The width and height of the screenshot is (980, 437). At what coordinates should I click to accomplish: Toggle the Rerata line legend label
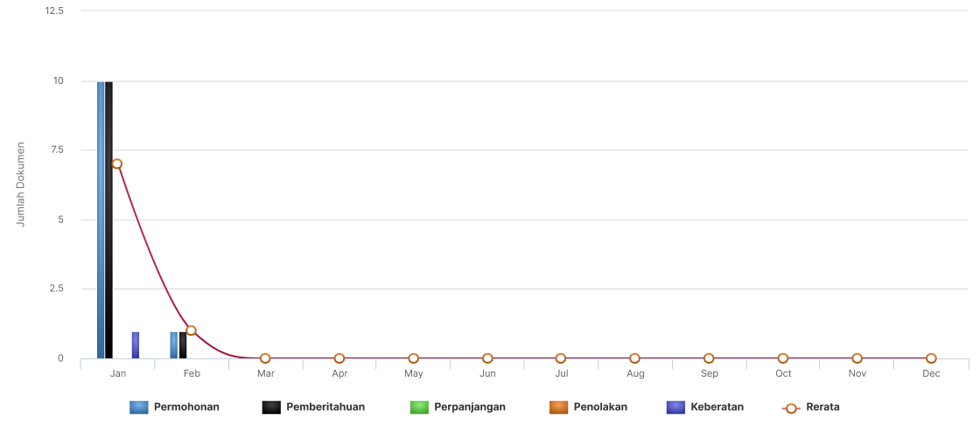(822, 406)
